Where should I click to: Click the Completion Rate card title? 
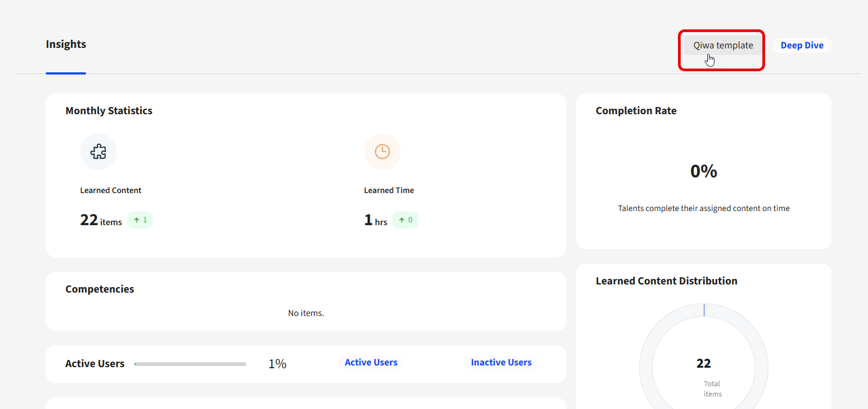point(636,111)
